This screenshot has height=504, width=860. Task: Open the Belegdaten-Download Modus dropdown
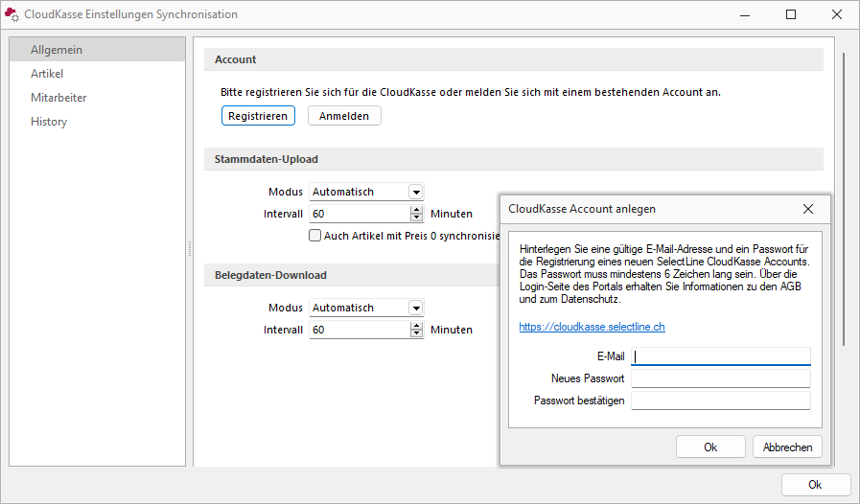point(416,308)
